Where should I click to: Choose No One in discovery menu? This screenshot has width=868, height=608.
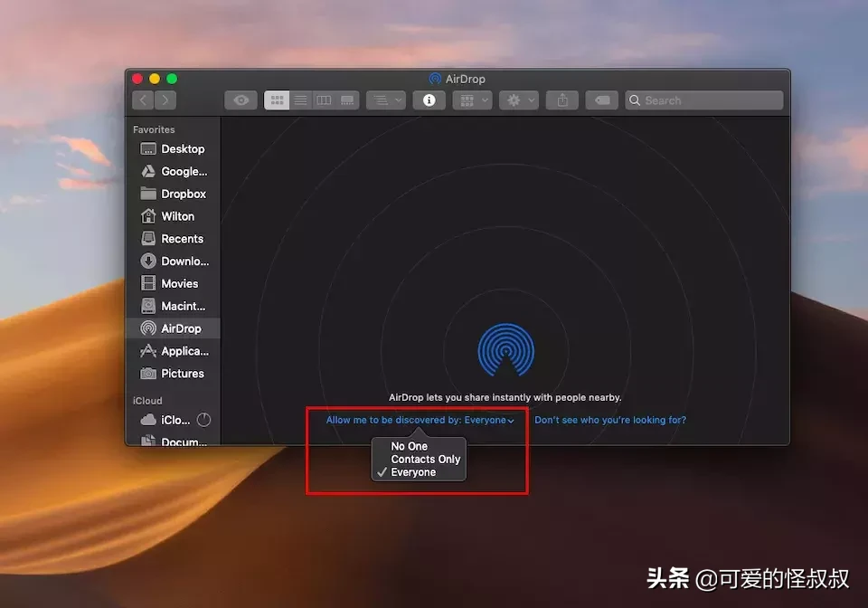(x=409, y=446)
